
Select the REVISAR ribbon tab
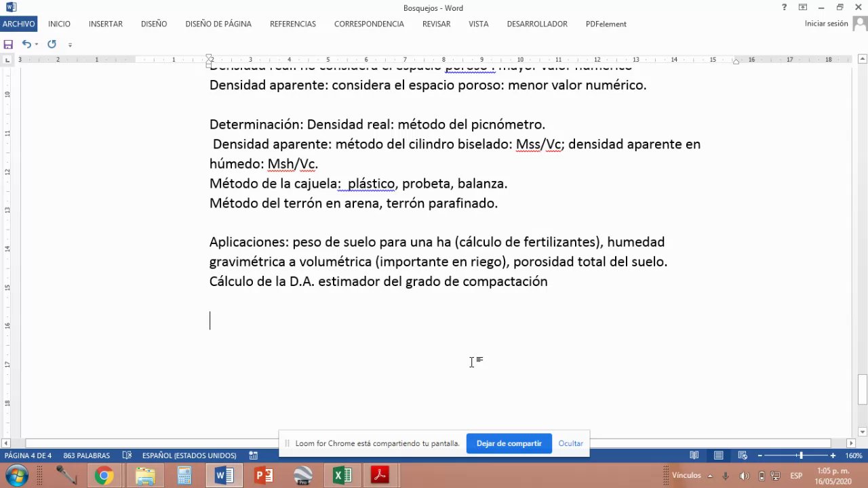[x=436, y=24]
